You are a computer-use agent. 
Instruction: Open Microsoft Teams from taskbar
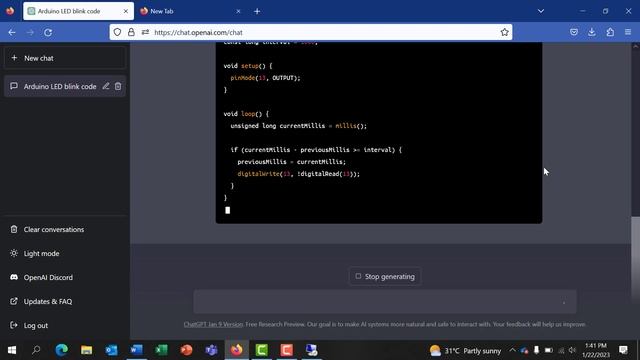click(x=211, y=350)
